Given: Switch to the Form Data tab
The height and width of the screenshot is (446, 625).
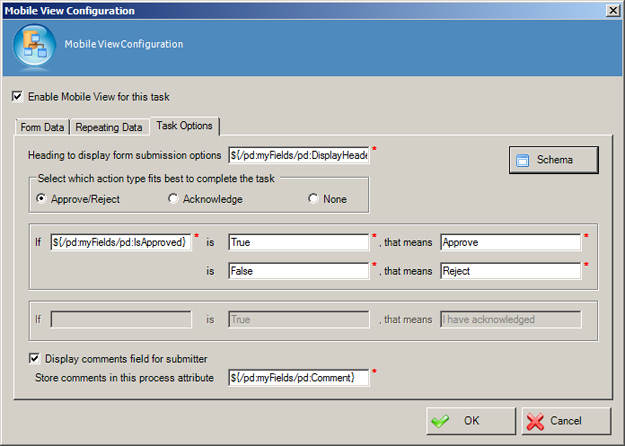Looking at the screenshot, I should pos(42,127).
